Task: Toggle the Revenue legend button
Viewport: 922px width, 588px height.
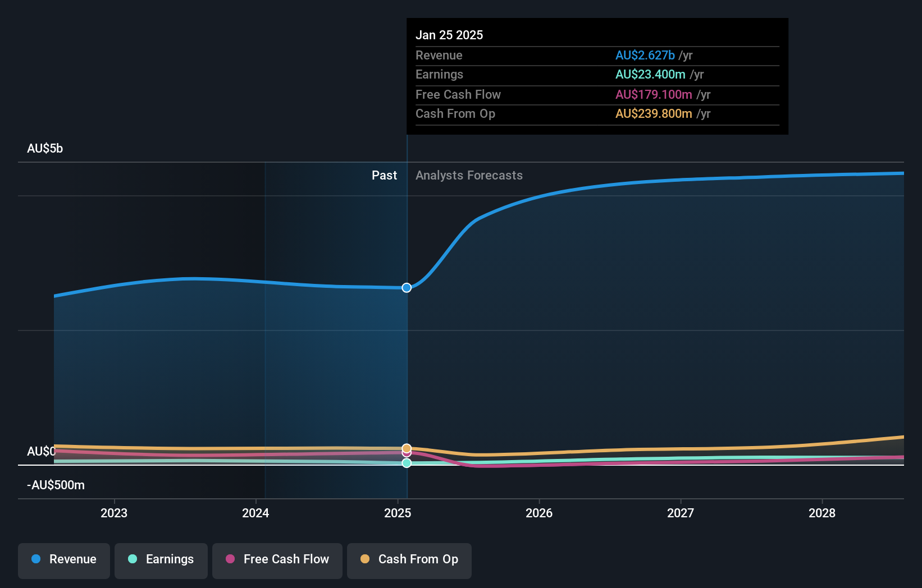Action: (x=64, y=561)
